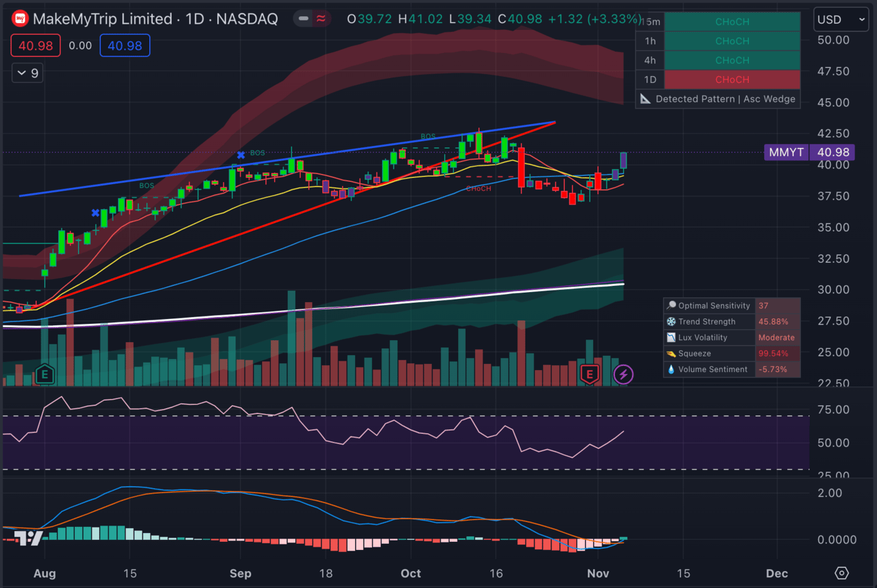Click the Aug label on the time axis
Image resolution: width=877 pixels, height=588 pixels.
coord(44,573)
